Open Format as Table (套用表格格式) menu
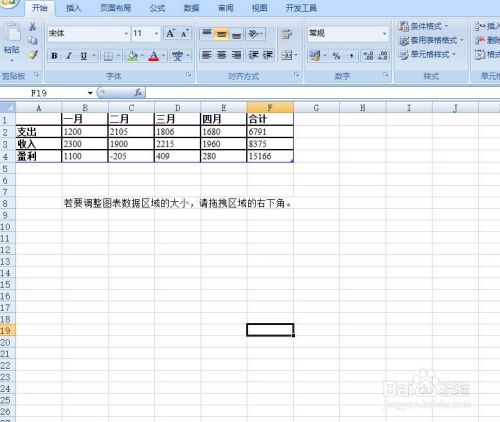Image resolution: width=500 pixels, height=422 pixels. click(x=431, y=40)
